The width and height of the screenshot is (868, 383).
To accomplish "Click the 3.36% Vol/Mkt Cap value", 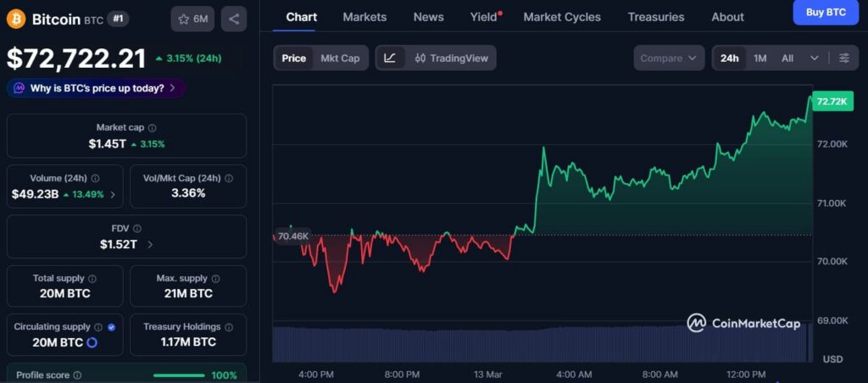I will (188, 193).
